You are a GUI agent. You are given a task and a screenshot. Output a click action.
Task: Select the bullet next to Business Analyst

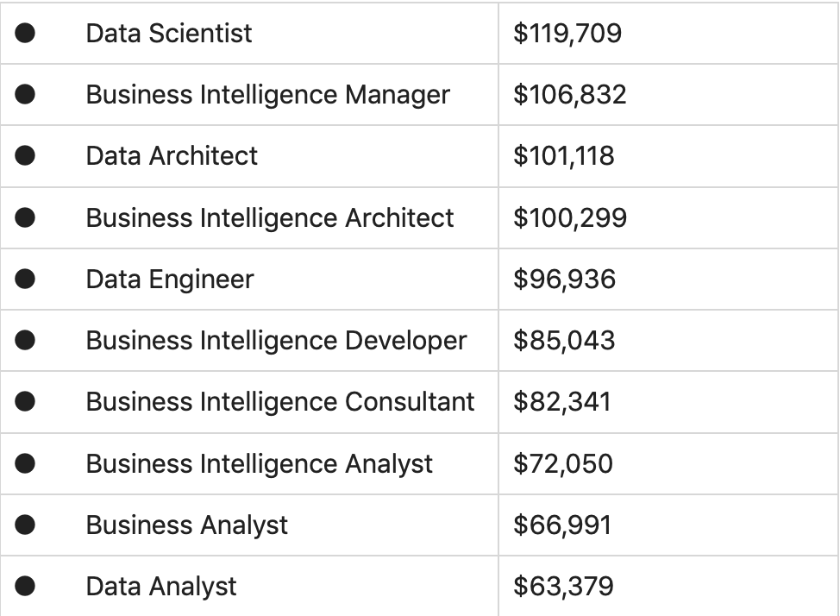click(25, 525)
